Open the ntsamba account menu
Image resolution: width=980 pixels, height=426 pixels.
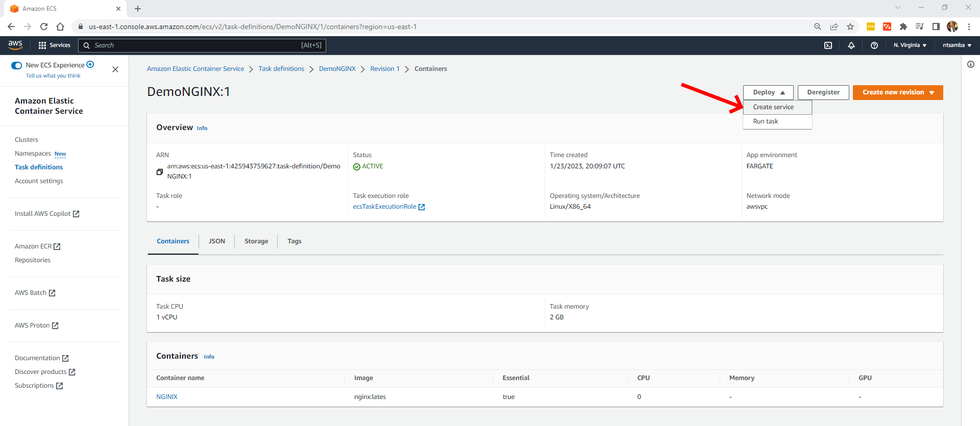point(957,45)
